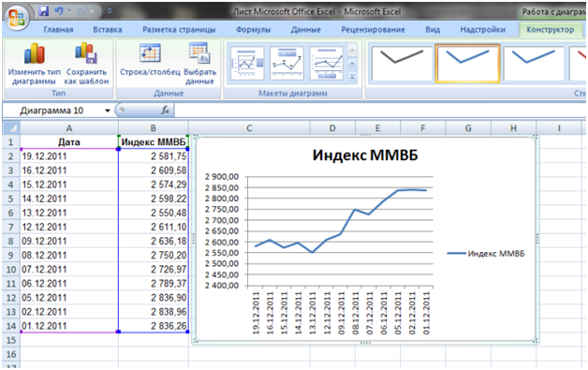Select row 1 header

click(11, 142)
